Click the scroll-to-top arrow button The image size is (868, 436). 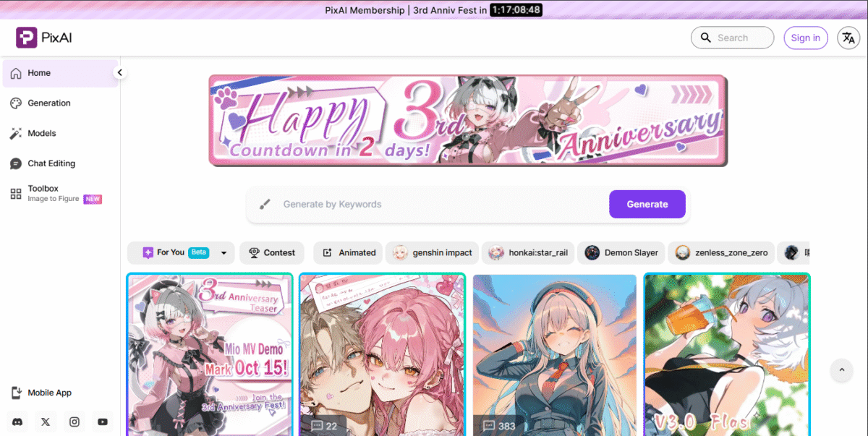[841, 370]
